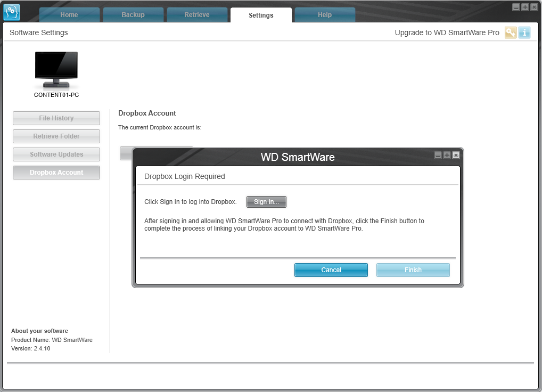Screen dimensions: 542x392
Task: Click the Software Updates button
Action: (x=56, y=154)
